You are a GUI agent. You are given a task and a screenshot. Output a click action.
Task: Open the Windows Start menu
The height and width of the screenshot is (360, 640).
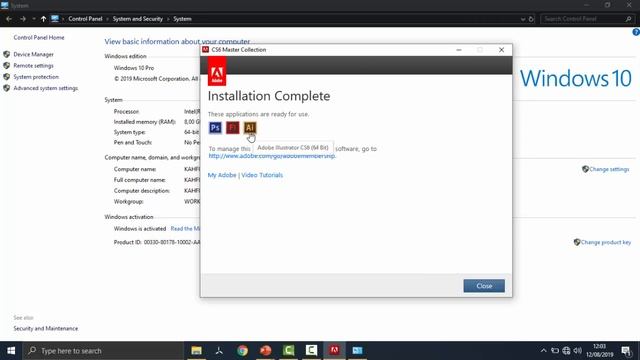(11, 351)
